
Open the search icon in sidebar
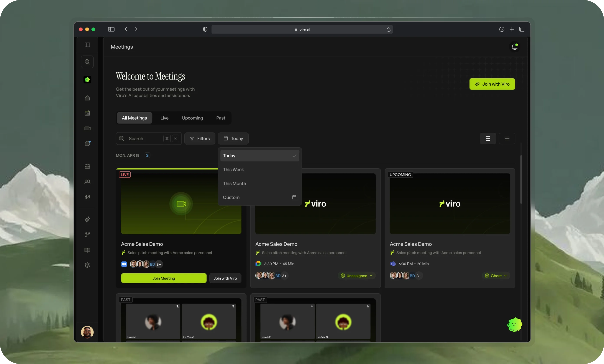point(87,62)
